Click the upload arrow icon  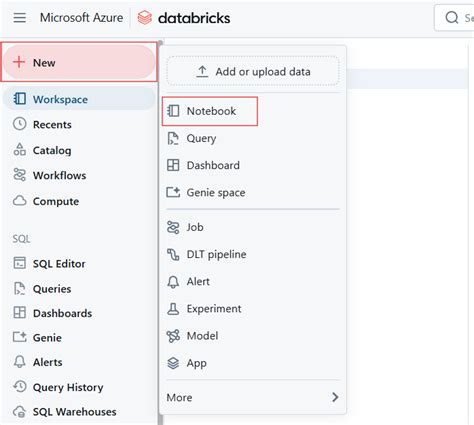[202, 71]
